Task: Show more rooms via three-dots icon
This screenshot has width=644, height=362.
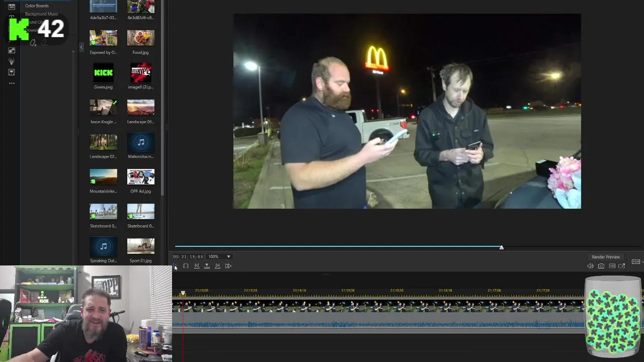Action: [x=12, y=83]
